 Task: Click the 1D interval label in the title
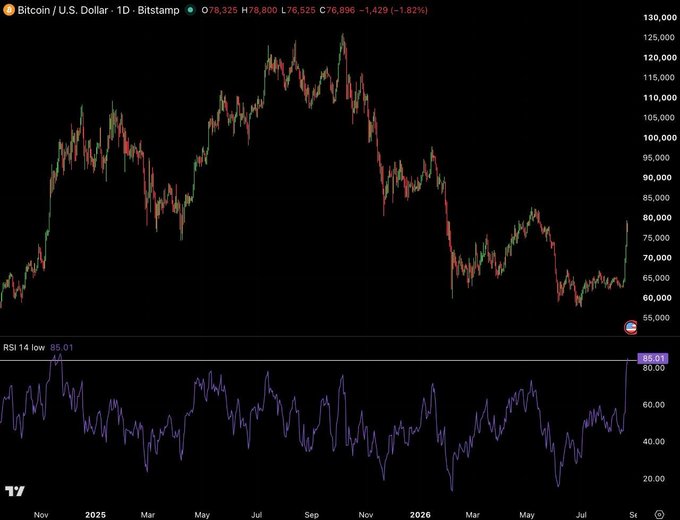click(x=123, y=10)
